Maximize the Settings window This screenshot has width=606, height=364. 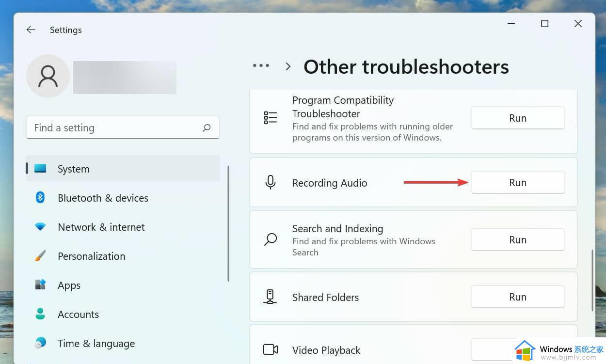544,23
